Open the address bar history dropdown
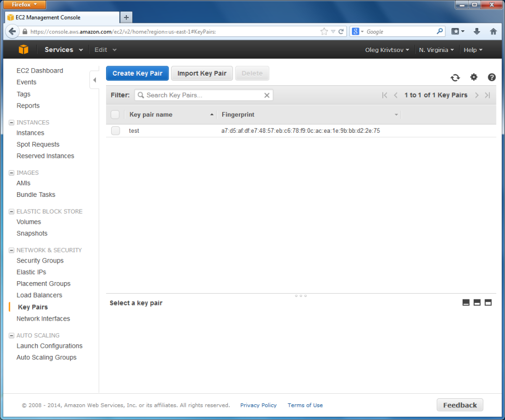 [333, 31]
